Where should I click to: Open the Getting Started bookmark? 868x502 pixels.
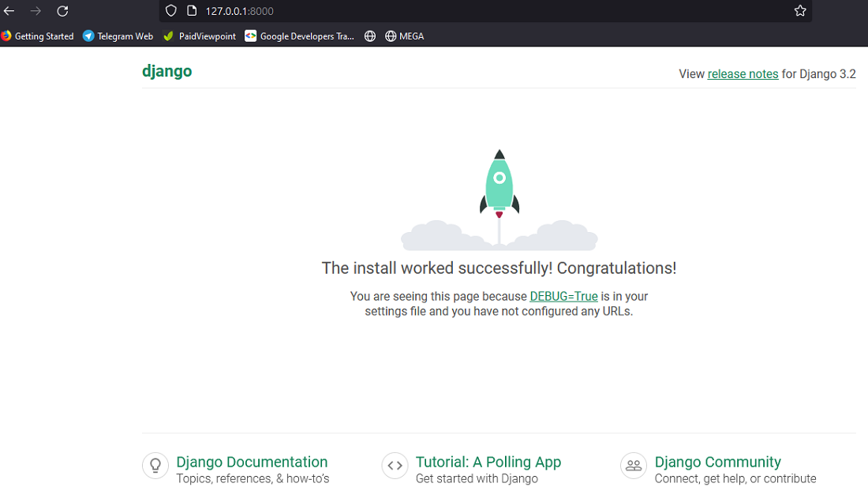(x=38, y=36)
